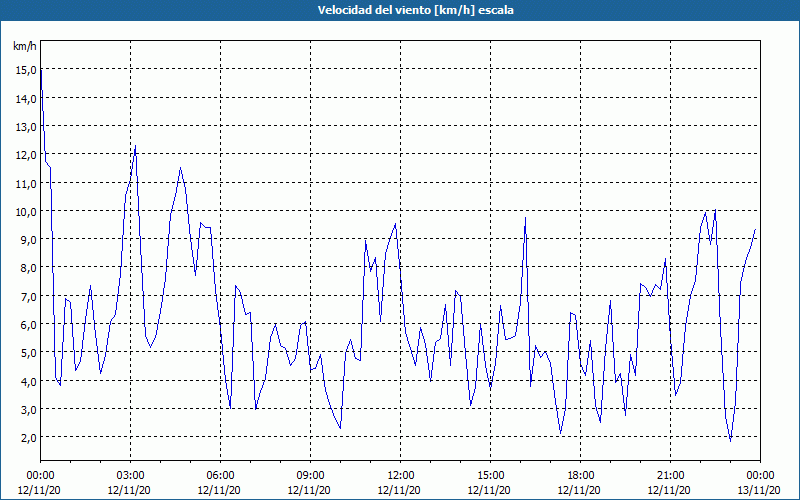This screenshot has height=500, width=800.
Task: Click the 10,0 y-axis value
Action: point(26,212)
